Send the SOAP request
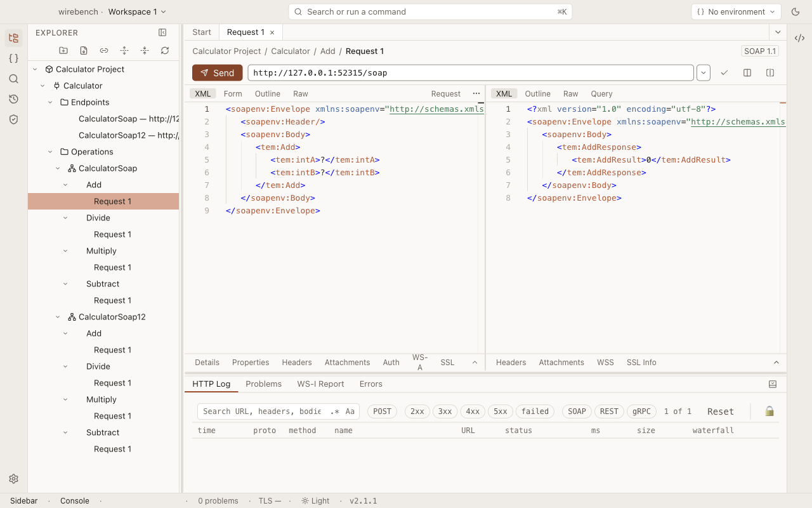The height and width of the screenshot is (508, 812). tap(217, 73)
